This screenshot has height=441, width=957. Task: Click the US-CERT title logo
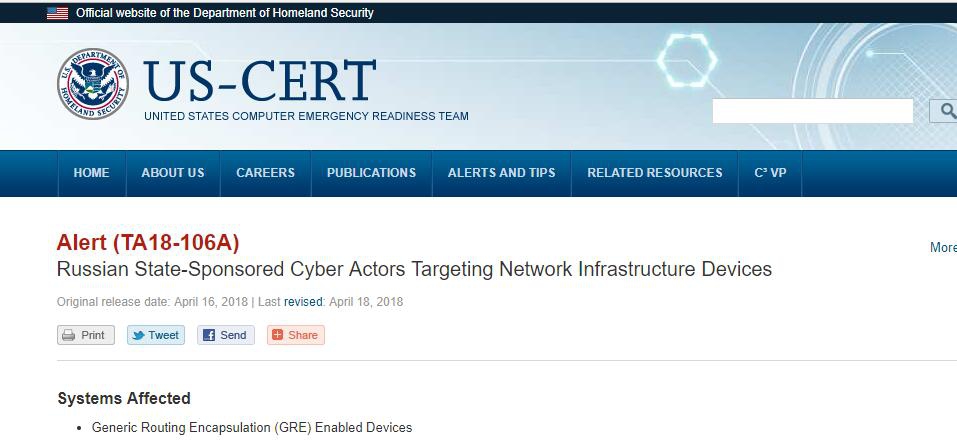[x=260, y=81]
